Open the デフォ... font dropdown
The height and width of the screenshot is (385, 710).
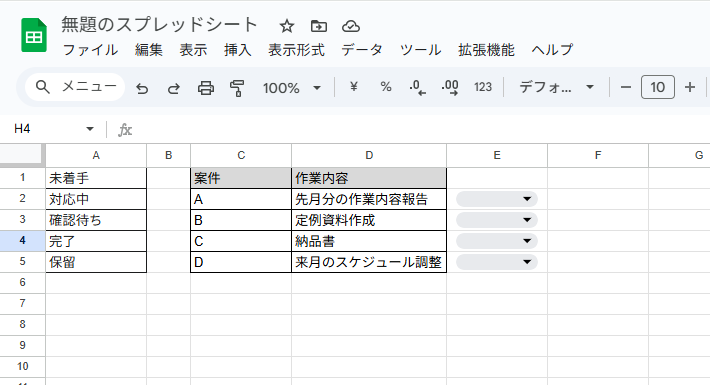(556, 87)
